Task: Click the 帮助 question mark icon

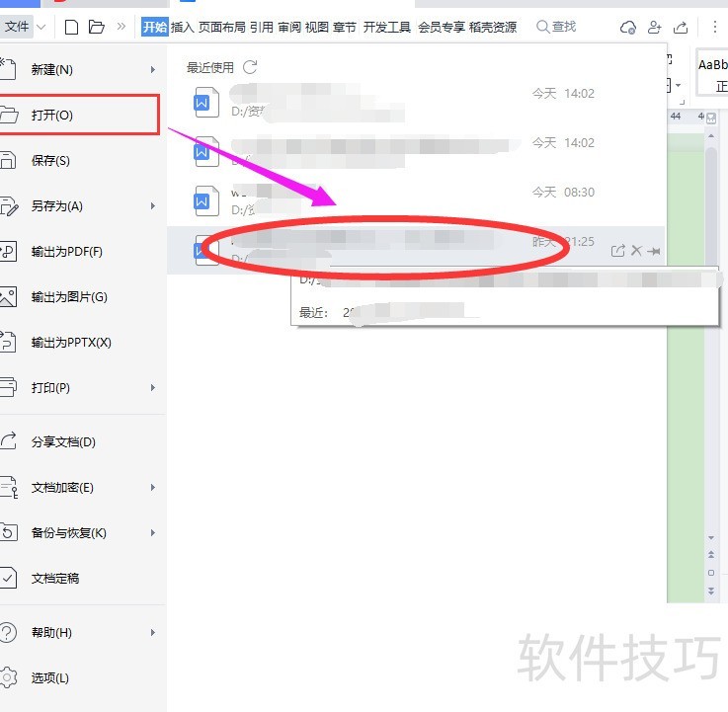Action: point(8,633)
